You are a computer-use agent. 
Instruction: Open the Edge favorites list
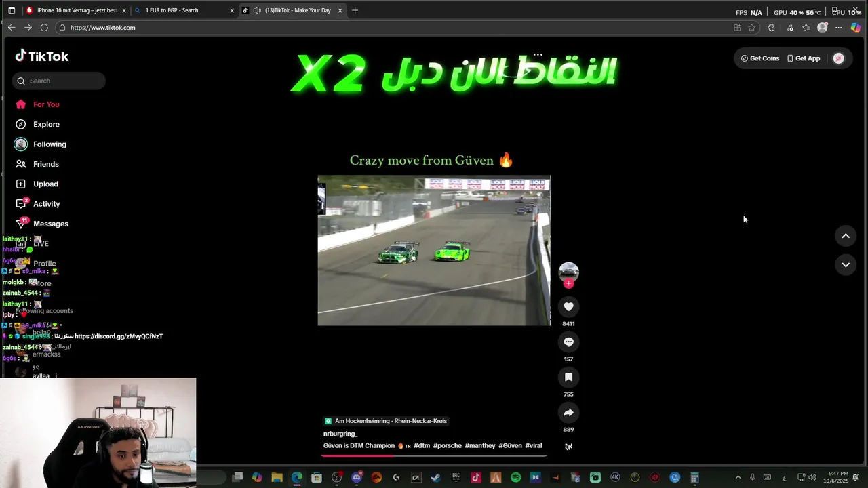click(806, 28)
